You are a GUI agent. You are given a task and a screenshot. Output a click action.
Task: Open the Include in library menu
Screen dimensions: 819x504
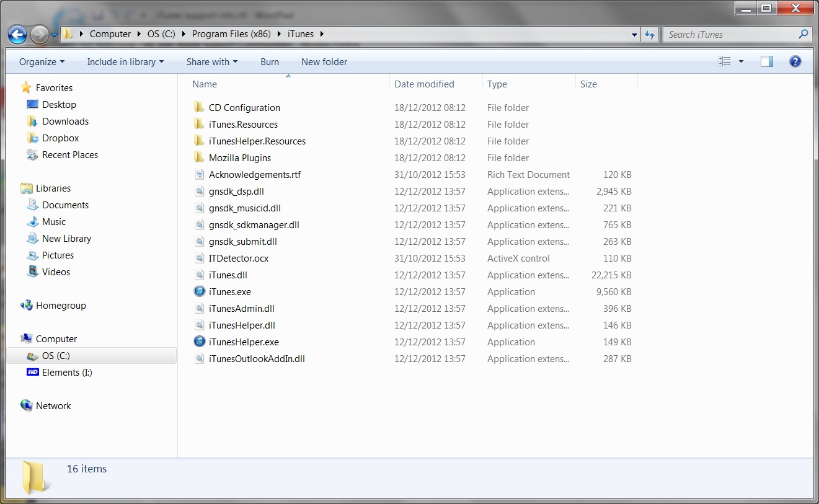point(125,62)
